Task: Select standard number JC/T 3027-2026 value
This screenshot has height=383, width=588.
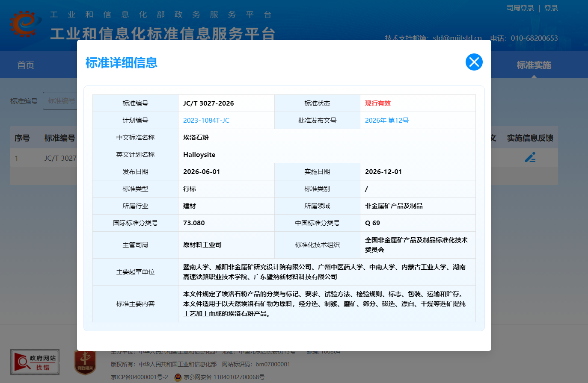Action: (x=208, y=103)
